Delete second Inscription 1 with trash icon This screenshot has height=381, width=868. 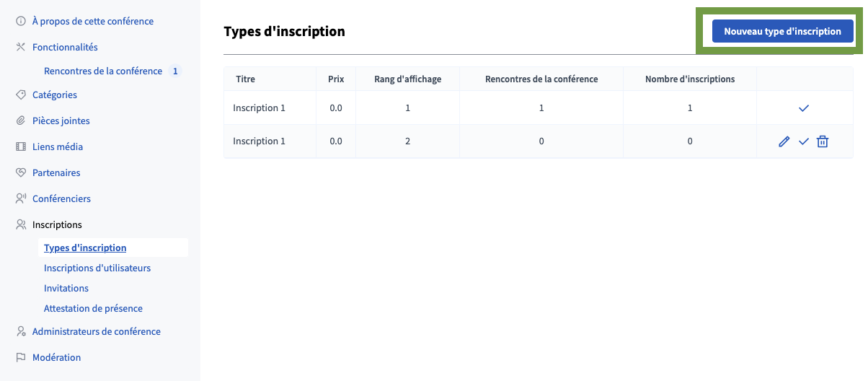823,142
